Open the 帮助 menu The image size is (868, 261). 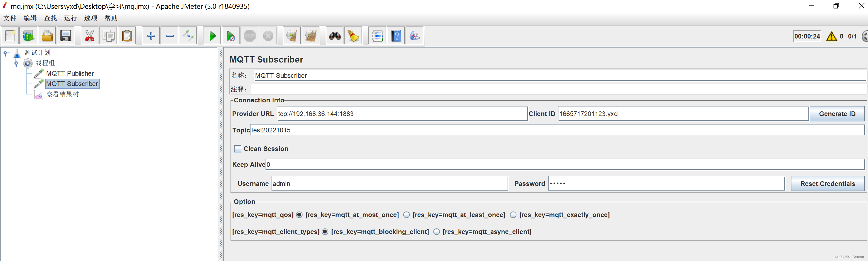[111, 18]
